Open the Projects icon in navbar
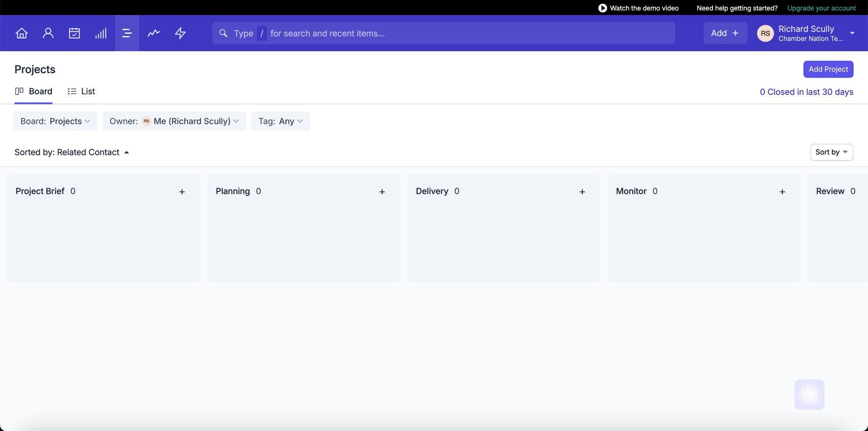The width and height of the screenshot is (868, 431). click(127, 33)
